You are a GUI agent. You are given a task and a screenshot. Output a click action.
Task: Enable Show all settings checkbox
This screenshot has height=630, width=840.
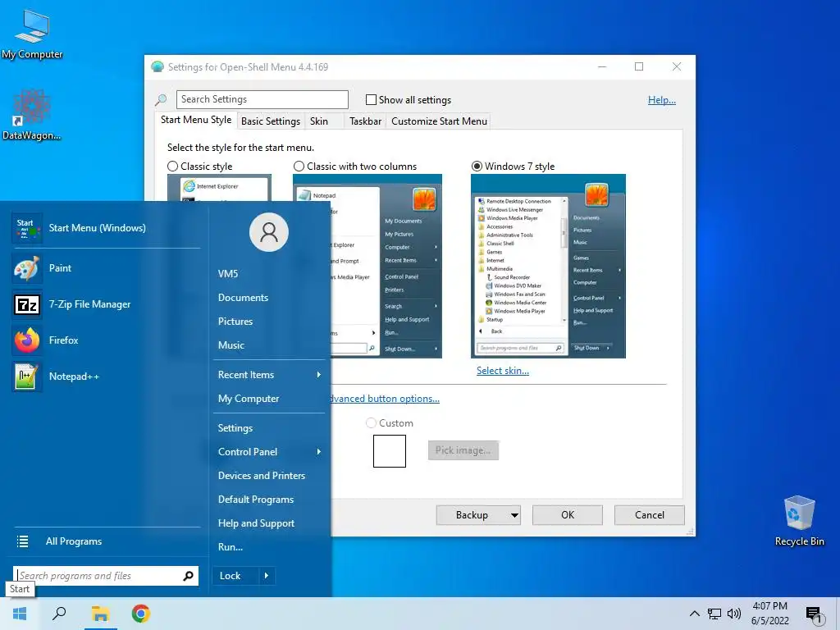(x=371, y=99)
